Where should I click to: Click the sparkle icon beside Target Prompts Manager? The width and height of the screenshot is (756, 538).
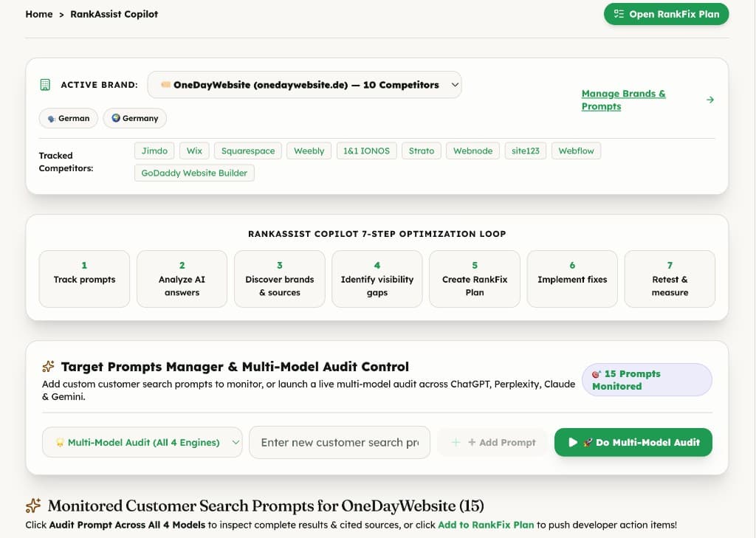click(48, 366)
